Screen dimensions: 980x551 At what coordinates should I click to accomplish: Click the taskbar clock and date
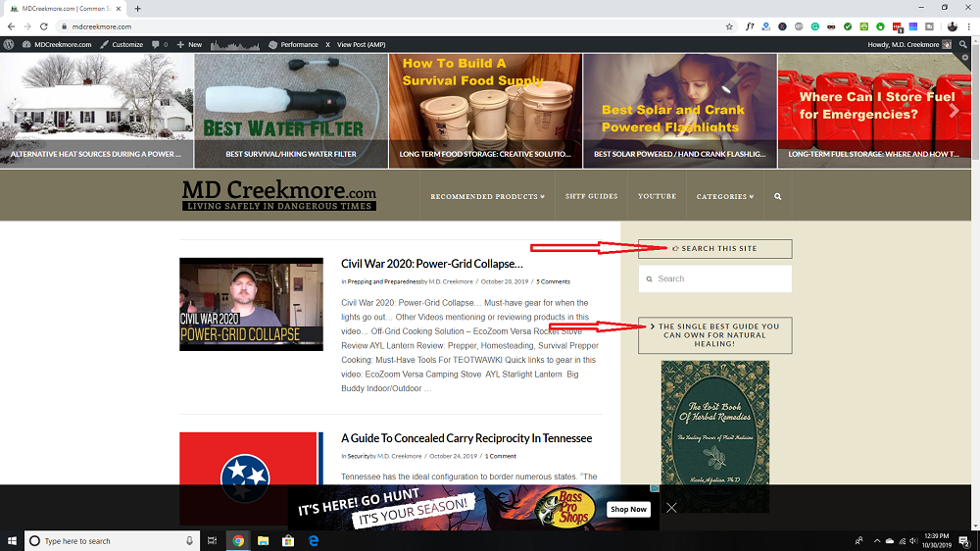click(936, 541)
